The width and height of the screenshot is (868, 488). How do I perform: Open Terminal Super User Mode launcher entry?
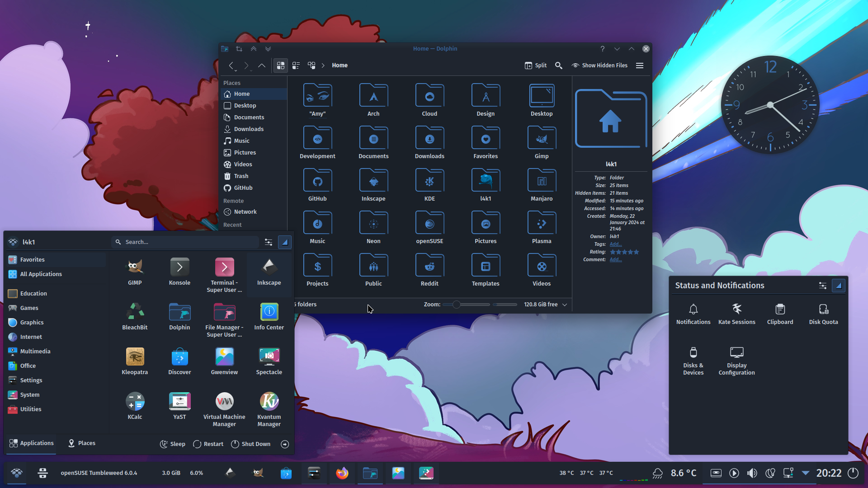coord(224,276)
